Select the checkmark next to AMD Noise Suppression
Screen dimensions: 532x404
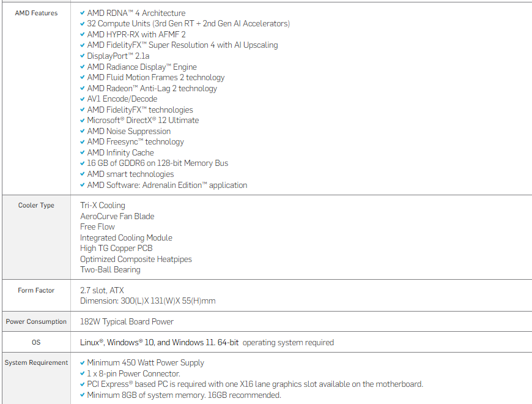click(x=83, y=131)
